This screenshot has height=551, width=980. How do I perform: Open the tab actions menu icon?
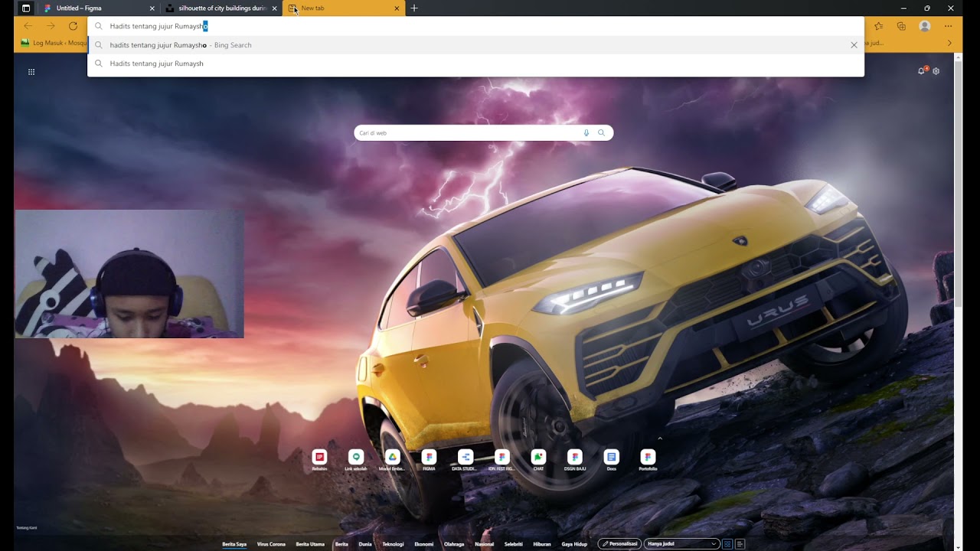pyautogui.click(x=26, y=8)
